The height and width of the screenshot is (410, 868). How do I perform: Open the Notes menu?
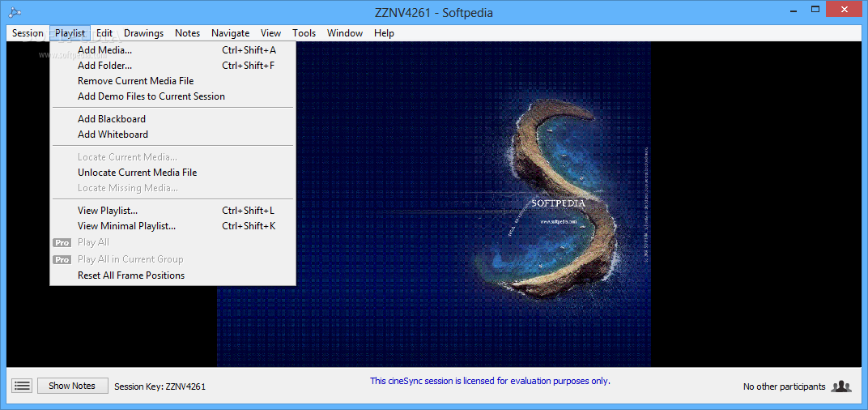[188, 33]
